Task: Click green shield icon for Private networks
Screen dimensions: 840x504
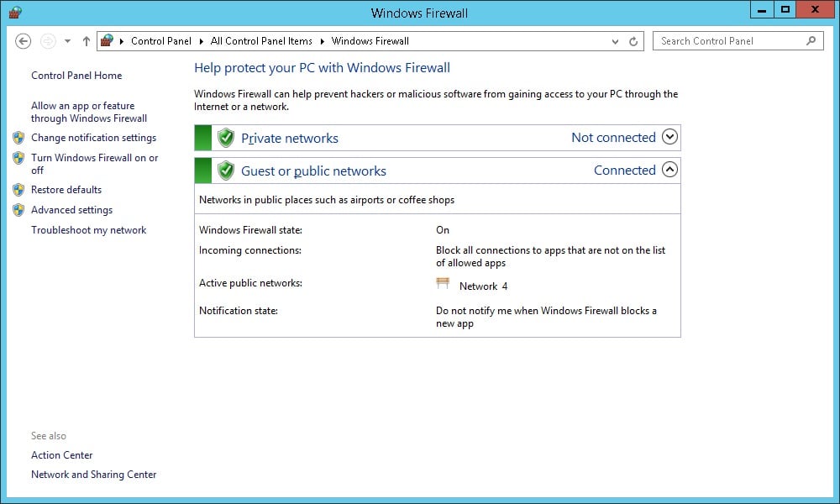Action: pyautogui.click(x=226, y=138)
